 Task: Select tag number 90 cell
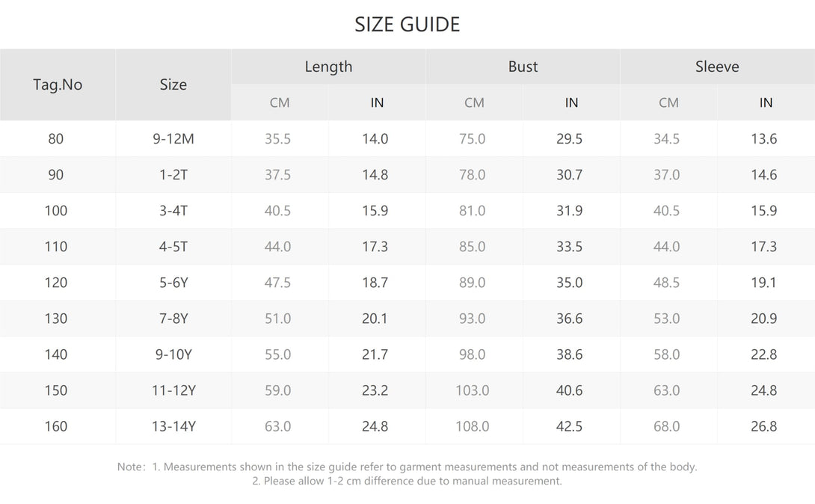(55, 174)
